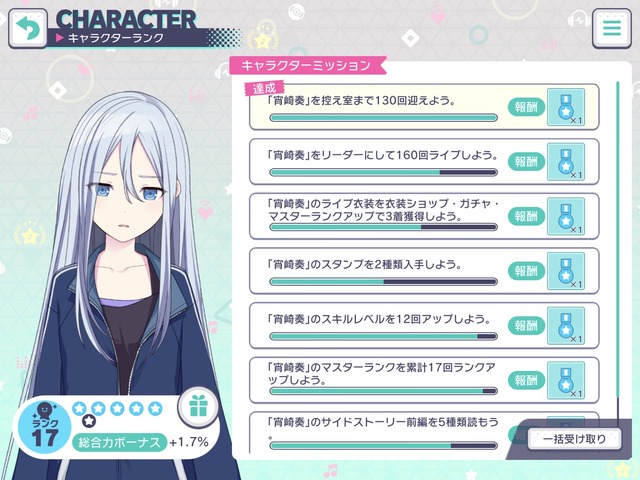This screenshot has height=480, width=640.
Task: Open the gift box rewards icon
Action: [x=198, y=407]
